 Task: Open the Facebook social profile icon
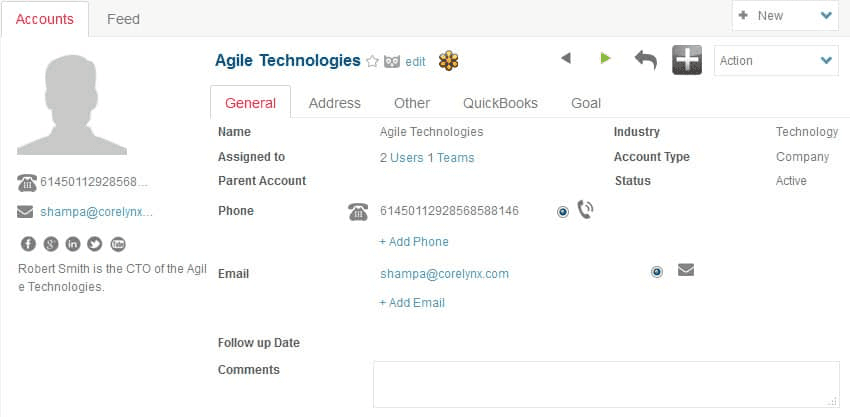(x=27, y=244)
